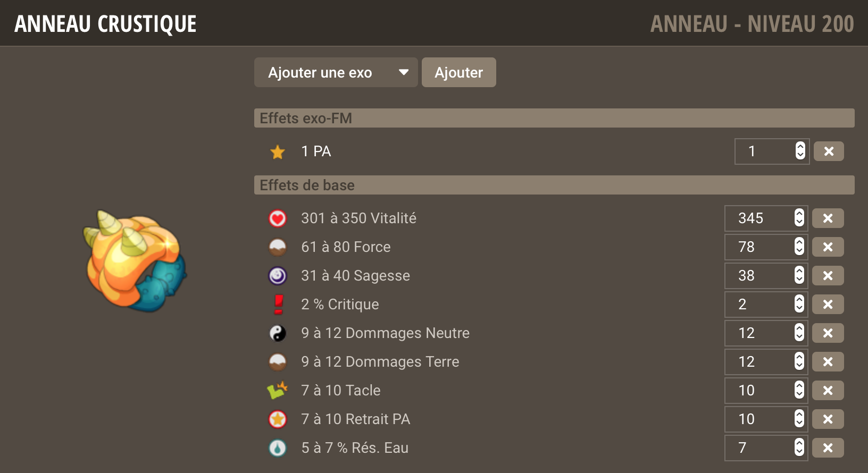This screenshot has width=868, height=473.
Task: Click the Anneau Crustique ring image
Action: tap(135, 260)
